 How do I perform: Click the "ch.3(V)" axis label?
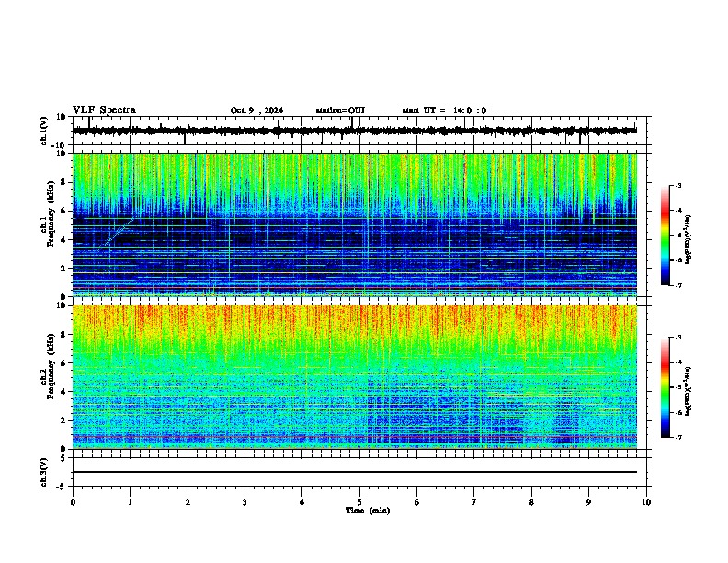(43, 473)
